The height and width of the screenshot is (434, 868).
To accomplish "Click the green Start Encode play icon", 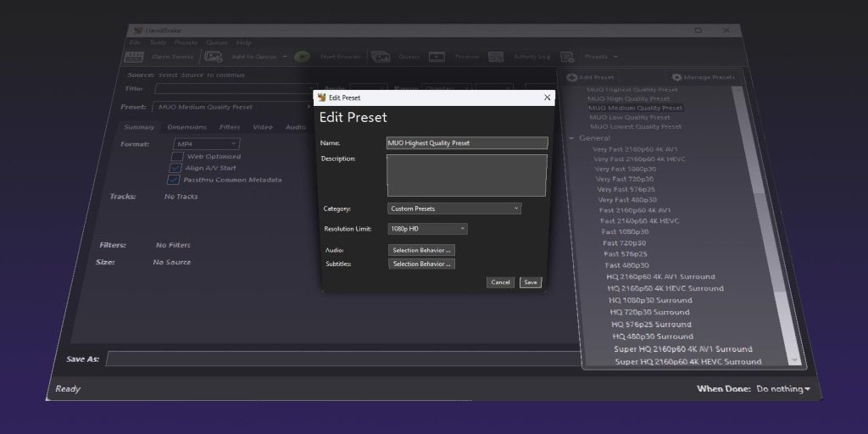I will point(302,57).
